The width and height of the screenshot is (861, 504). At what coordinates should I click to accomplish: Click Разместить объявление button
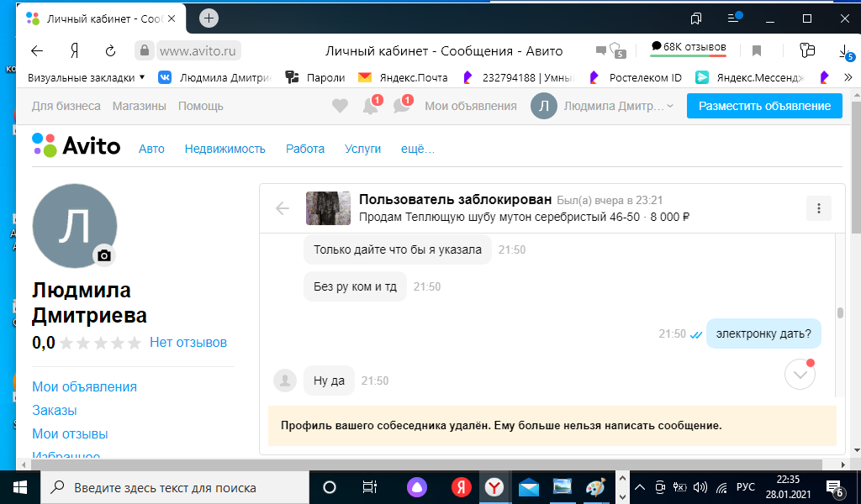764,106
